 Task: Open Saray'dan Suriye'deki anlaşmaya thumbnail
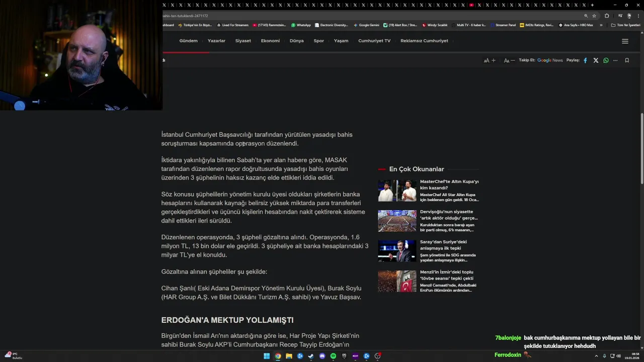point(397,251)
